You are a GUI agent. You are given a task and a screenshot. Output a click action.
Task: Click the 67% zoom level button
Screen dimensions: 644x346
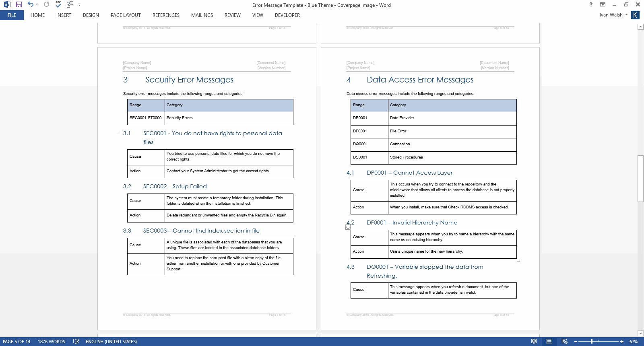pos(634,342)
